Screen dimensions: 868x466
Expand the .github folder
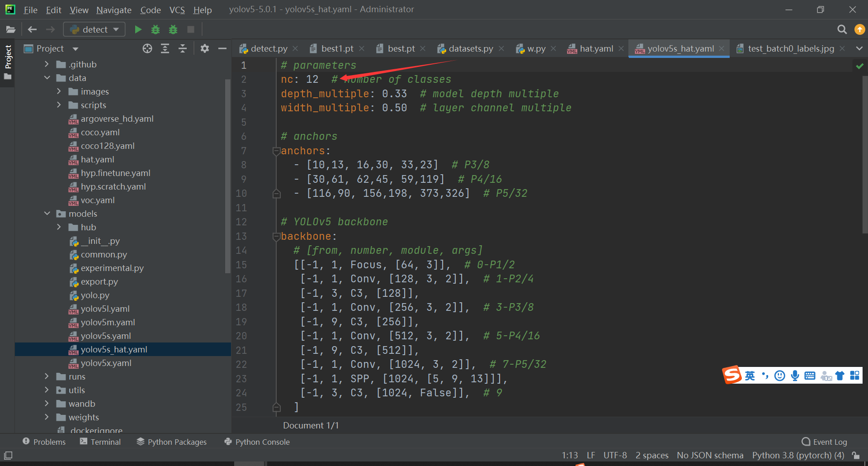pyautogui.click(x=47, y=64)
